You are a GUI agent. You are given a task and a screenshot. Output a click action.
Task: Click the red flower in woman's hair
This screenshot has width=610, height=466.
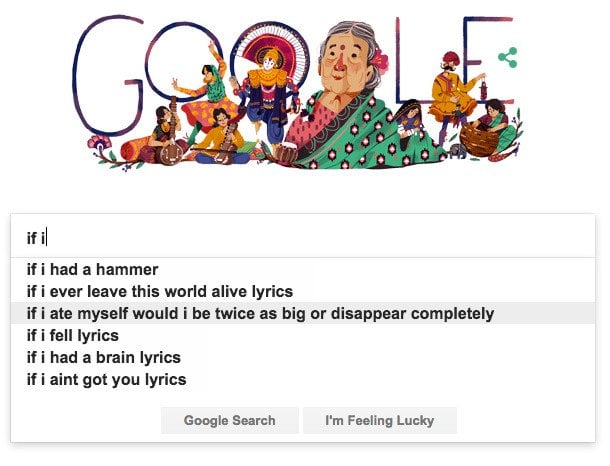(378, 62)
